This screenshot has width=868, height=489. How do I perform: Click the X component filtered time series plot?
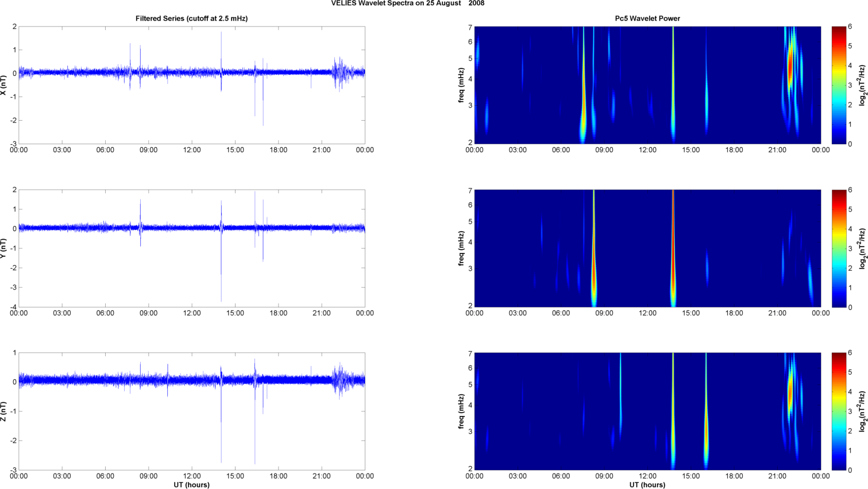point(192,85)
